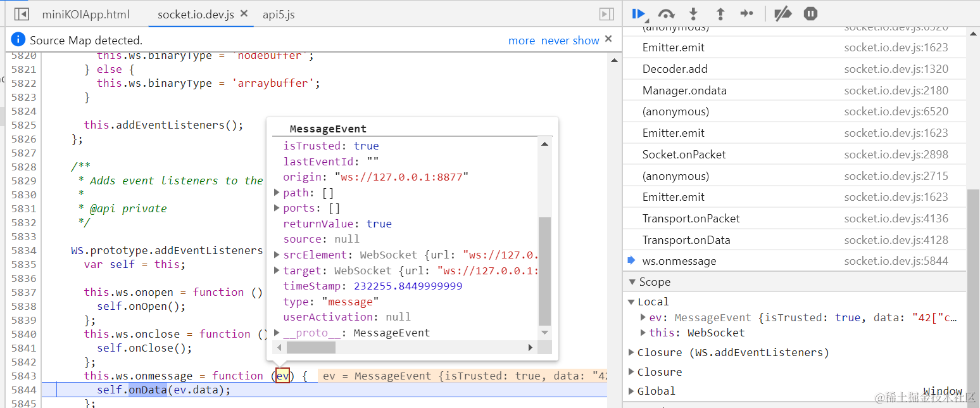Toggle pause on exceptions button
The width and height of the screenshot is (980, 408).
click(810, 13)
